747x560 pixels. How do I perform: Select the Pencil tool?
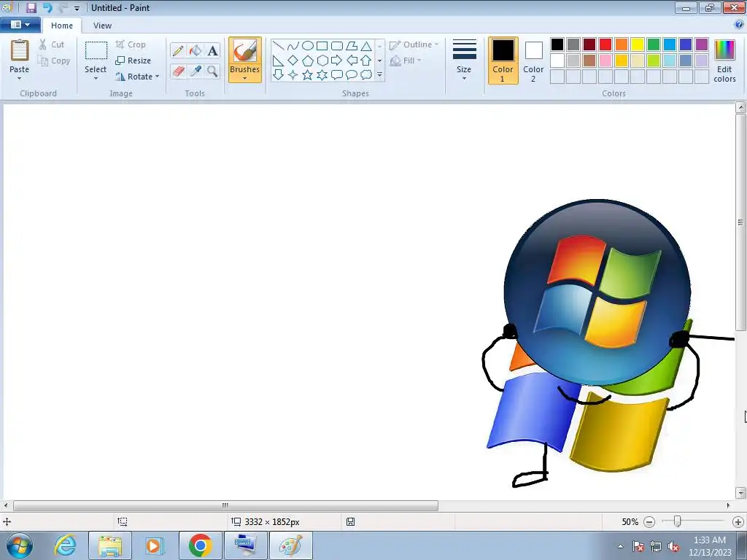pyautogui.click(x=178, y=50)
